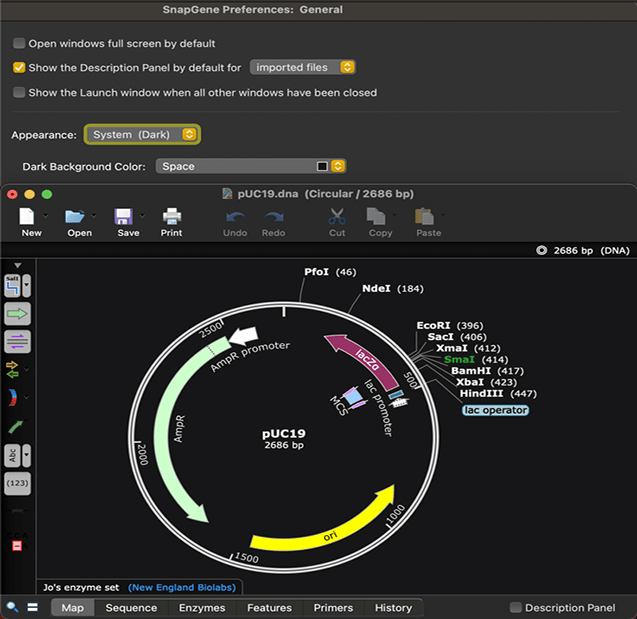Open the Appearance System (Dark) dropdown

click(142, 134)
